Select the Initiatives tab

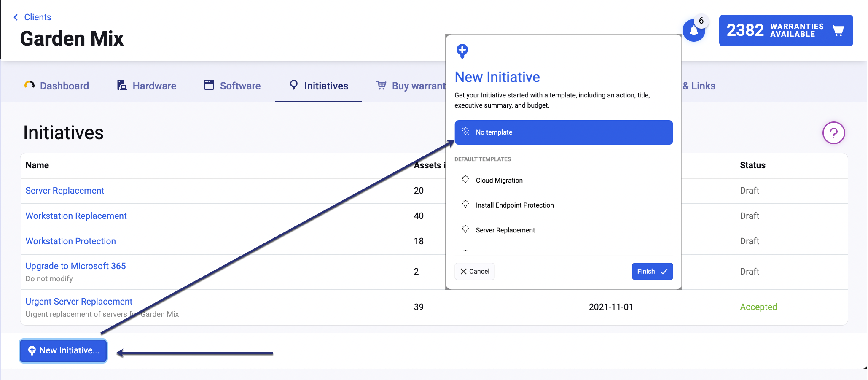319,86
